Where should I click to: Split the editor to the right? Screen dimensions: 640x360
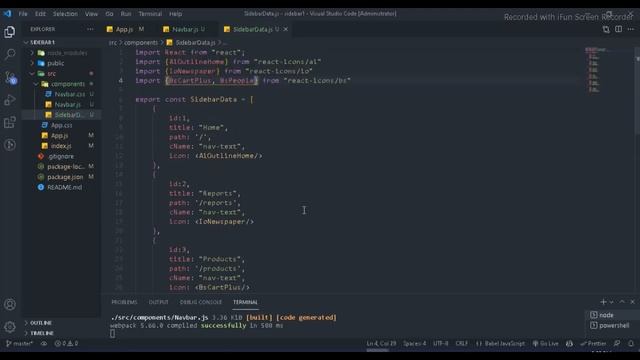619,29
